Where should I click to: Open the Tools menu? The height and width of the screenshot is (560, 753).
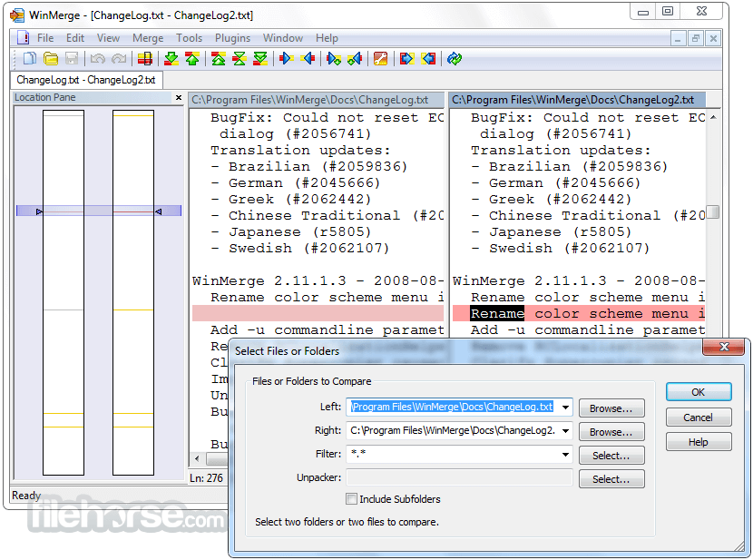pyautogui.click(x=189, y=38)
